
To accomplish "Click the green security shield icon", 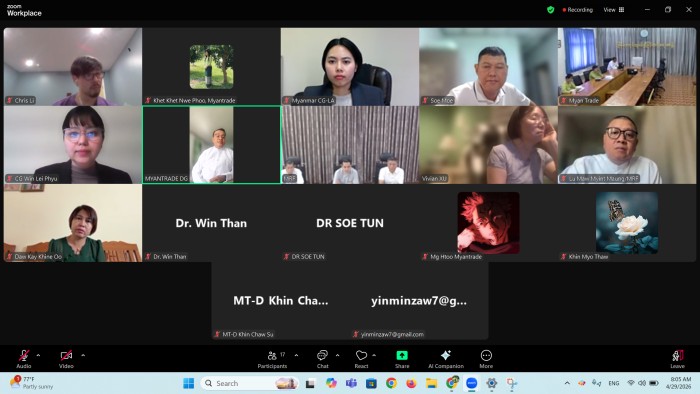I will (550, 10).
